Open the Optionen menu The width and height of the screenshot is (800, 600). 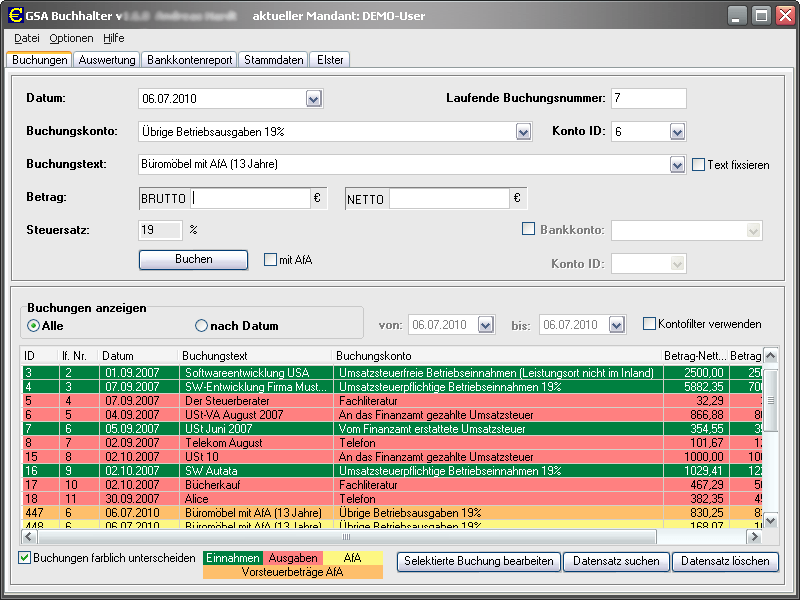[71, 38]
